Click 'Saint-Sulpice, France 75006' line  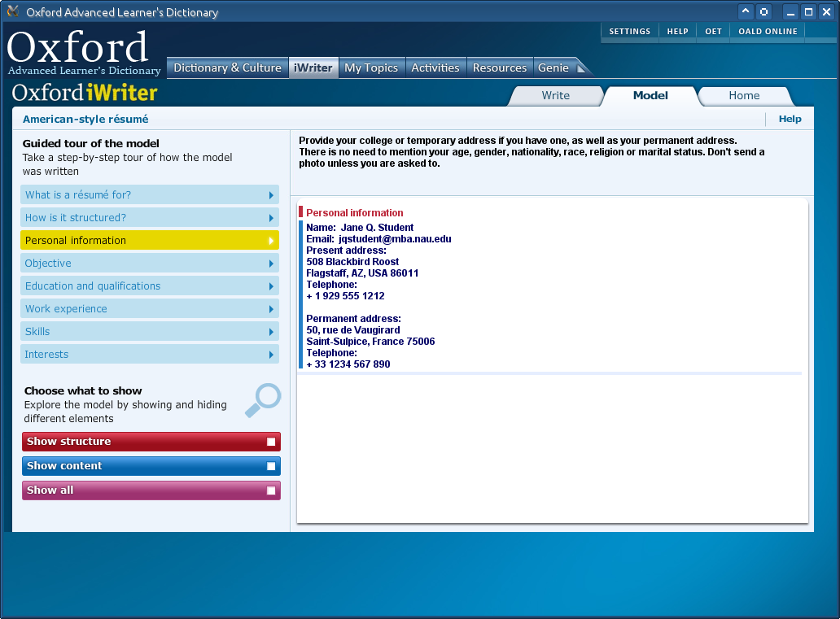(370, 342)
